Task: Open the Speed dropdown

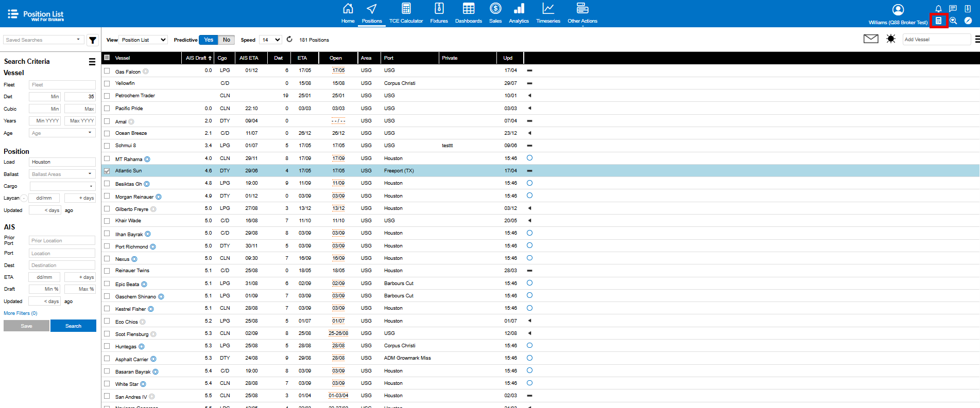Action: 270,40
